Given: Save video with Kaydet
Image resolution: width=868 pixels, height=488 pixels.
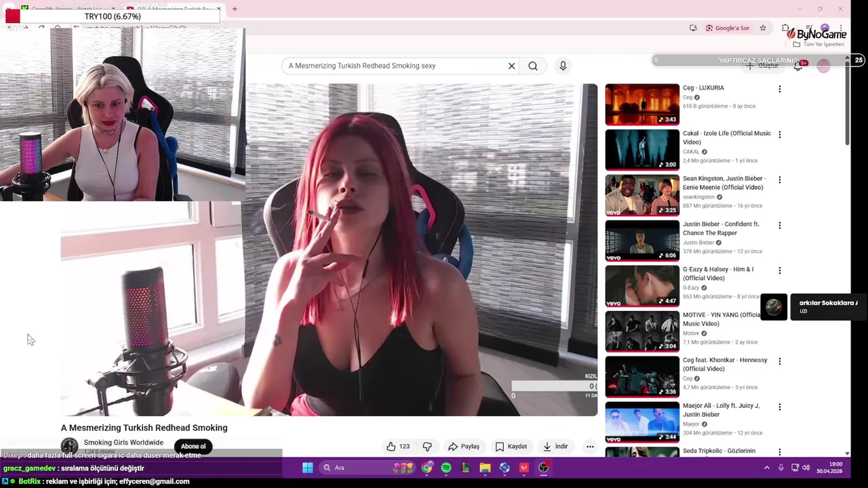Looking at the screenshot, I should tap(511, 447).
